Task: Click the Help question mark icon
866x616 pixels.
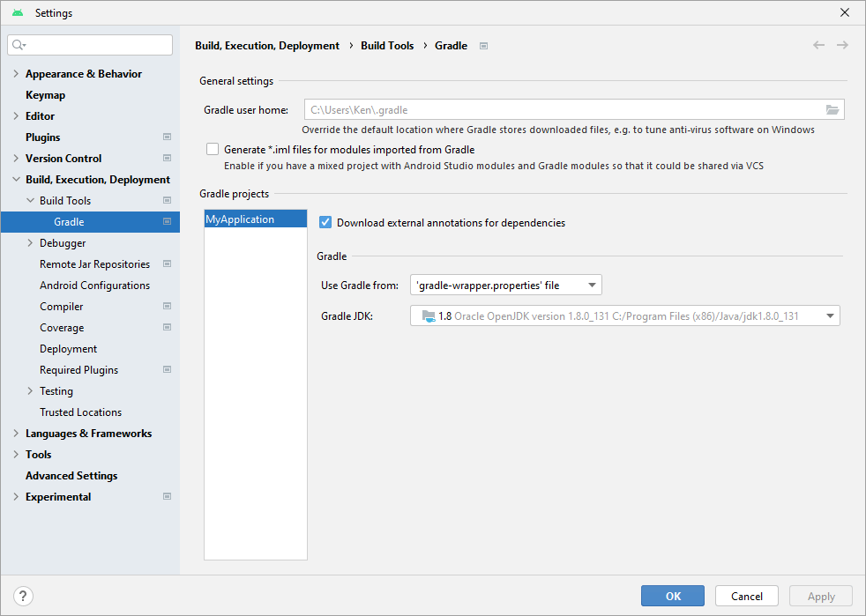Action: point(22,596)
